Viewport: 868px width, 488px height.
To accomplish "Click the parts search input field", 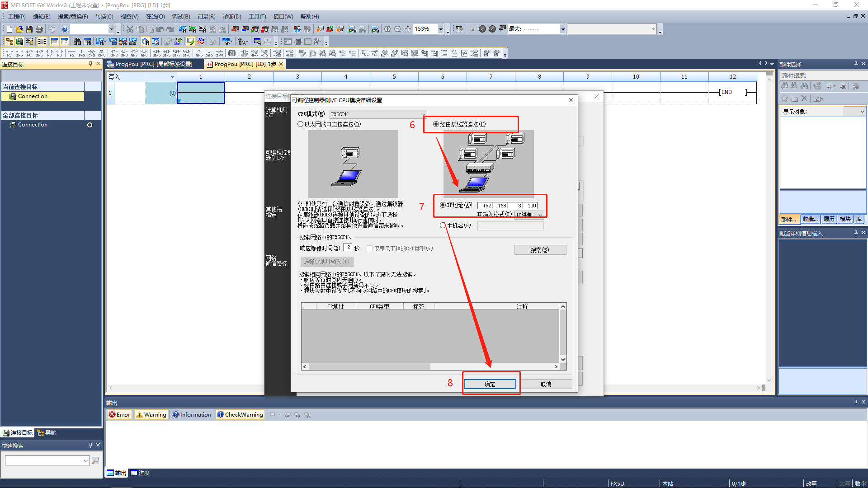I will click(x=823, y=75).
